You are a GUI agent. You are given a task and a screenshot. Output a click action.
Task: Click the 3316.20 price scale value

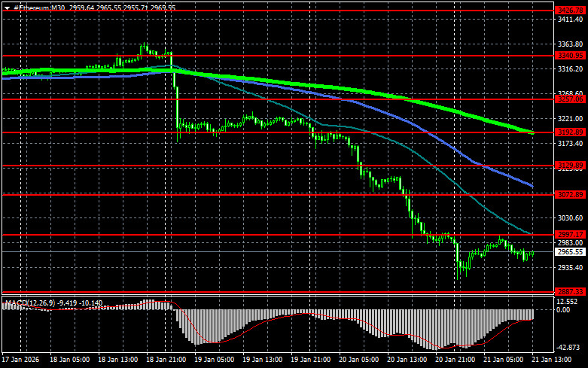coord(571,69)
